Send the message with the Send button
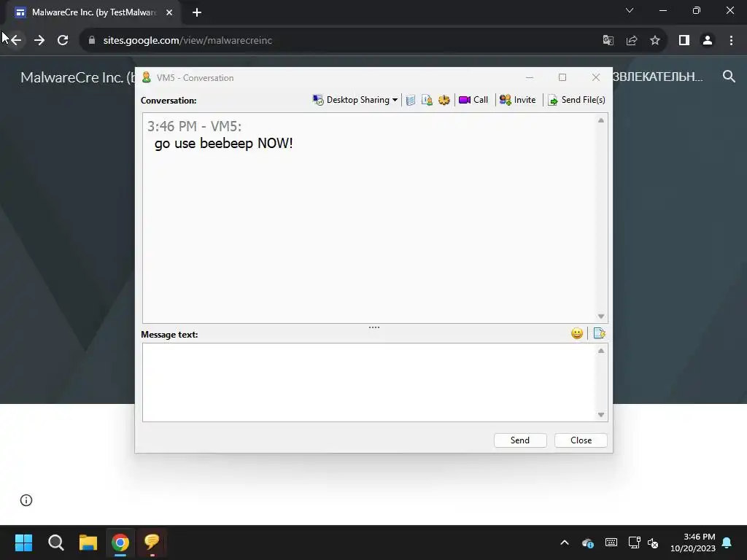Viewport: 747px width, 560px height. pyautogui.click(x=519, y=440)
